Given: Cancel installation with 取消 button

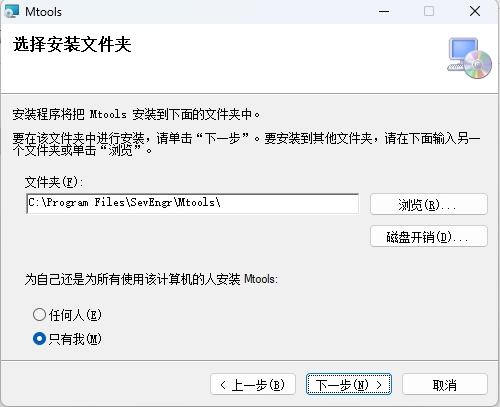Looking at the screenshot, I should pyautogui.click(x=445, y=384).
